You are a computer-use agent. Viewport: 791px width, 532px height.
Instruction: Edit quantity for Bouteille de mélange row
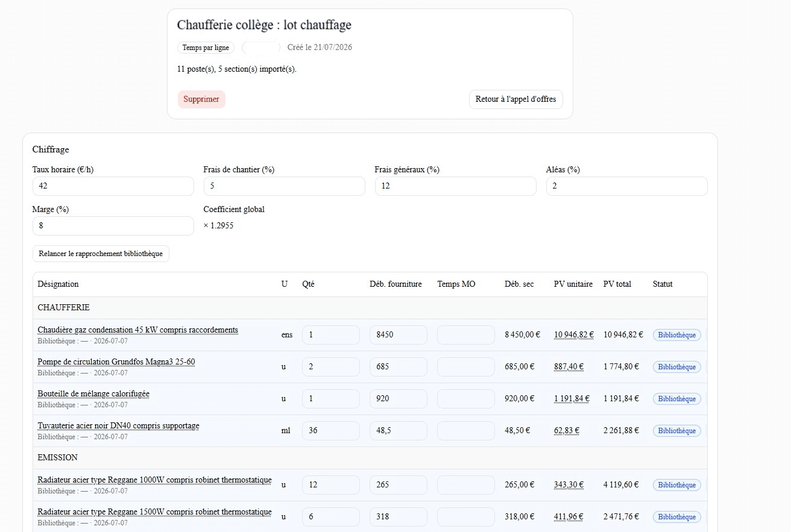click(x=331, y=399)
